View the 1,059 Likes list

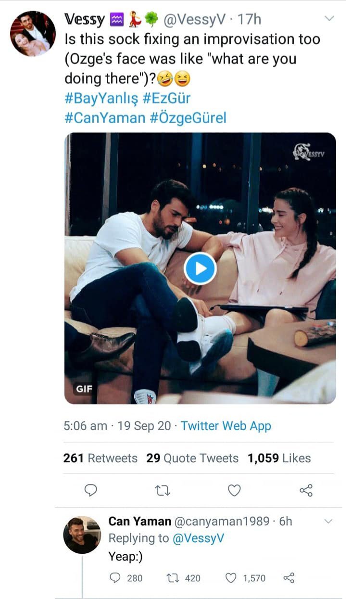pos(279,459)
